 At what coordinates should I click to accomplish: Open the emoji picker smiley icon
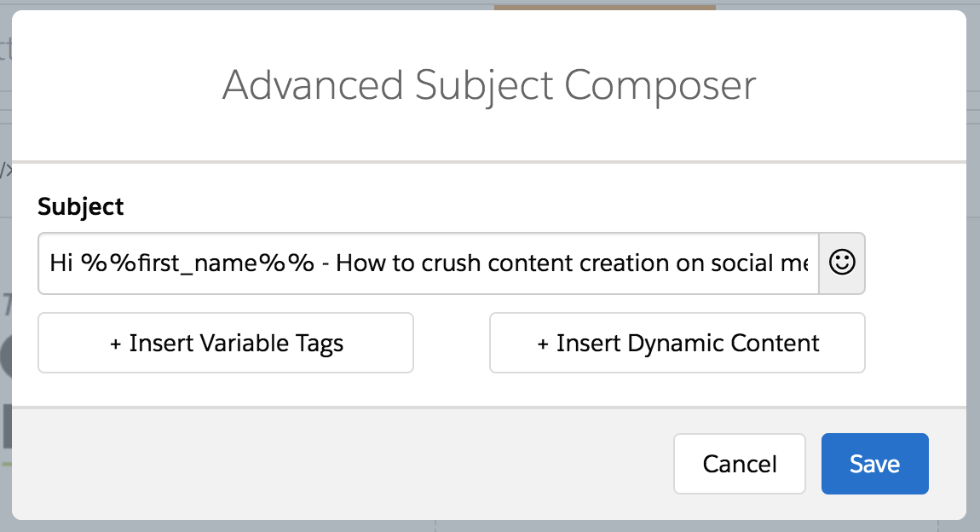click(x=842, y=263)
